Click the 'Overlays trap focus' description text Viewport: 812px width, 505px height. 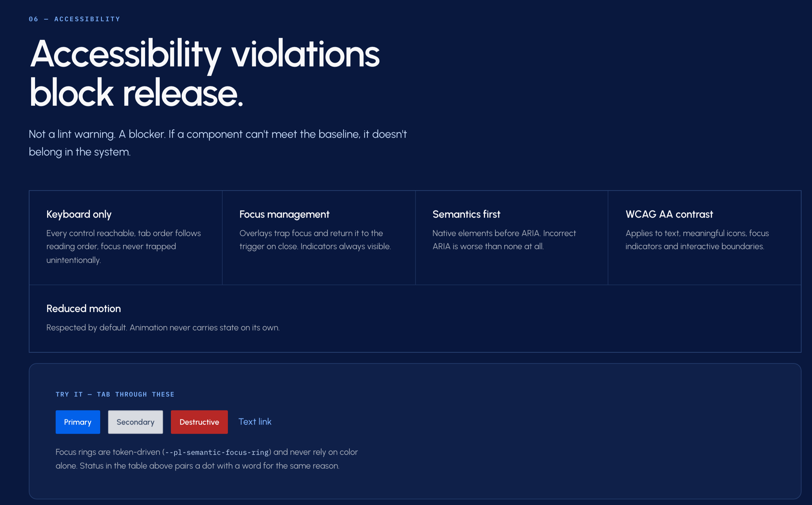(x=315, y=240)
